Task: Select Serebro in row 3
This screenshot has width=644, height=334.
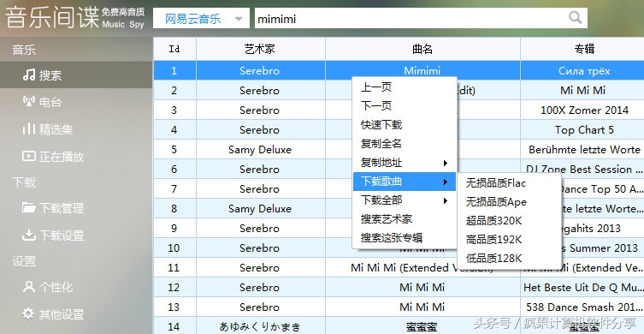Action: click(x=260, y=110)
